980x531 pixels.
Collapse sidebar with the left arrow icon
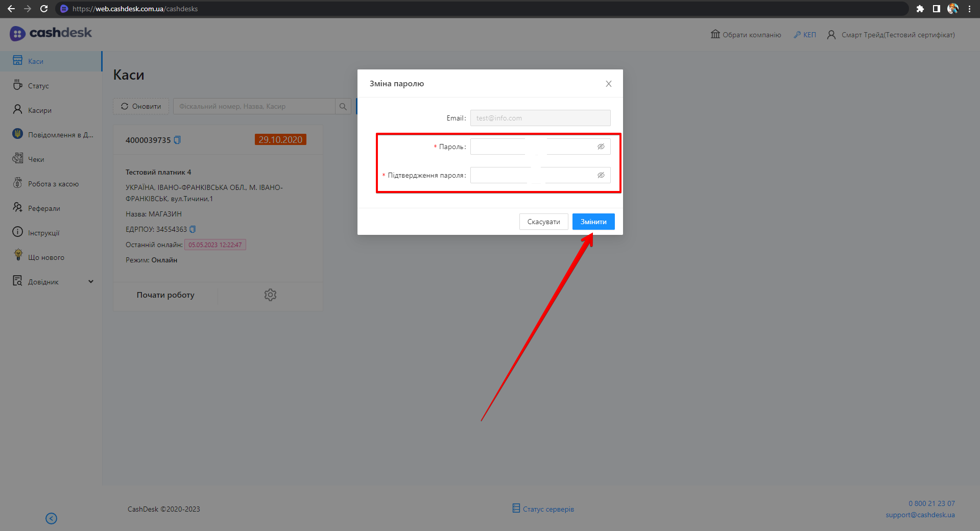point(51,518)
